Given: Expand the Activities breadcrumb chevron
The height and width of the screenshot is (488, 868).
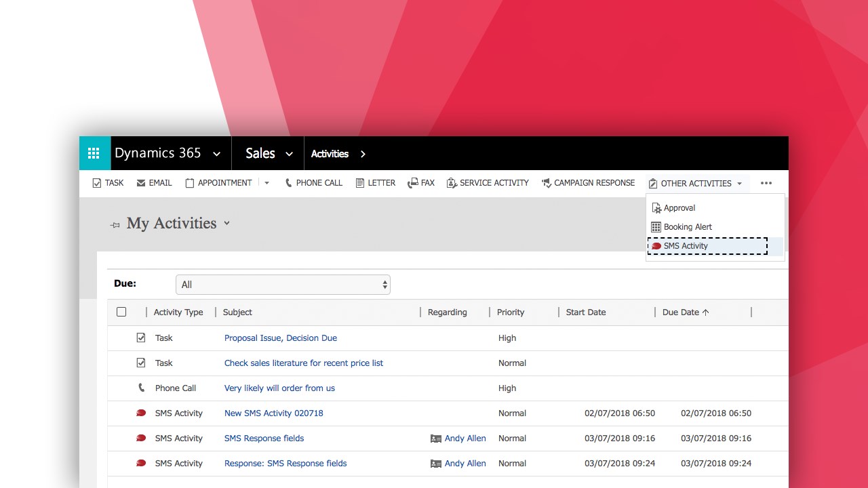Looking at the screenshot, I should click(363, 154).
